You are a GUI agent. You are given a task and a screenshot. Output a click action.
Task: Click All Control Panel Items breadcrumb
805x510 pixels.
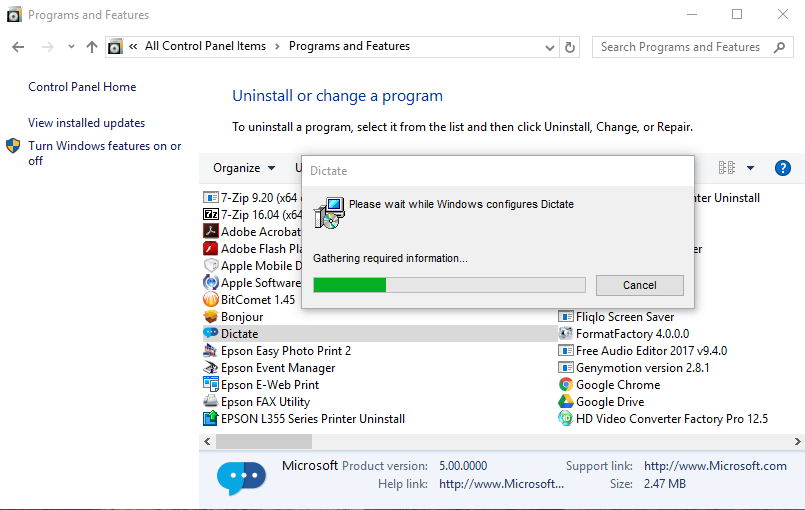point(205,46)
